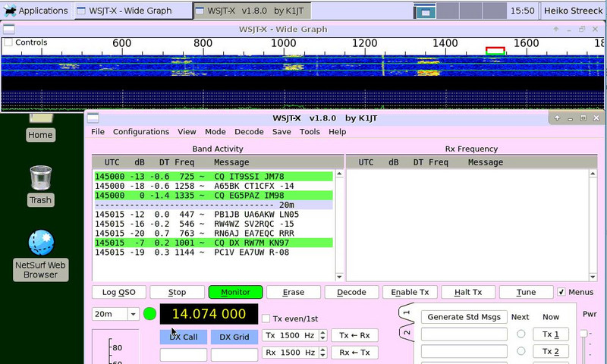Click the Enable Tx button
The height and width of the screenshot is (364, 607).
click(410, 292)
